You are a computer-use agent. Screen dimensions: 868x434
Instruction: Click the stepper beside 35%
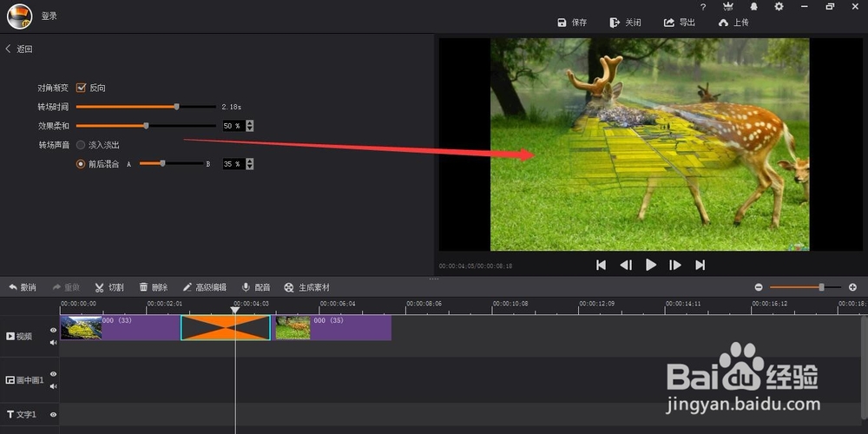[250, 164]
